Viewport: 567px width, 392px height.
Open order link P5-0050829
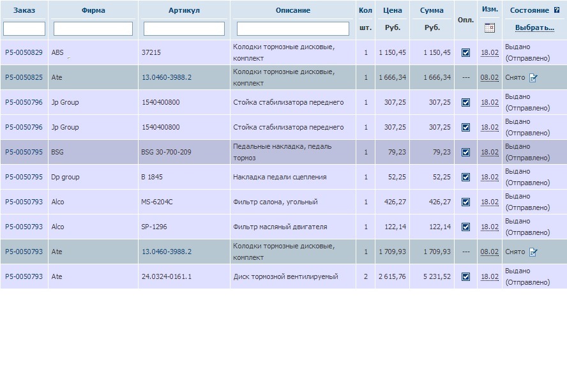[x=24, y=52]
